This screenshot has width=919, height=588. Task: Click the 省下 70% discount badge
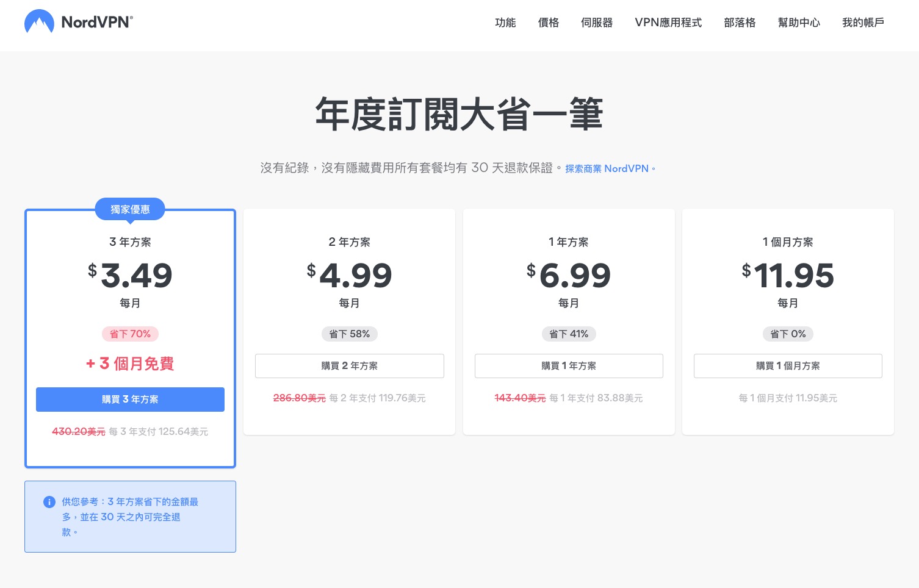130,334
